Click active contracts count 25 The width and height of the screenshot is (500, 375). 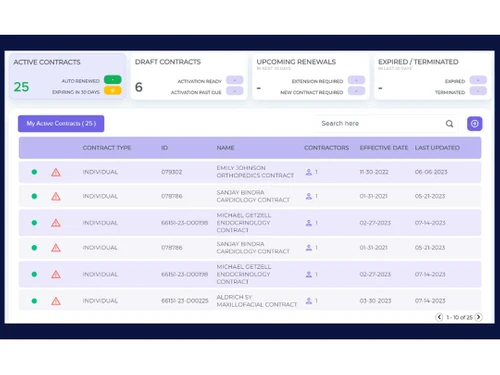point(21,87)
